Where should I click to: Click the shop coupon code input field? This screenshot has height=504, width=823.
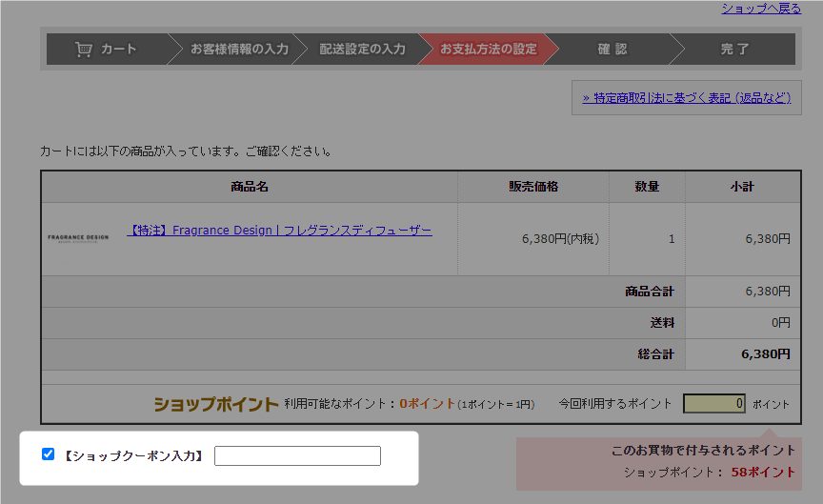pos(297,456)
